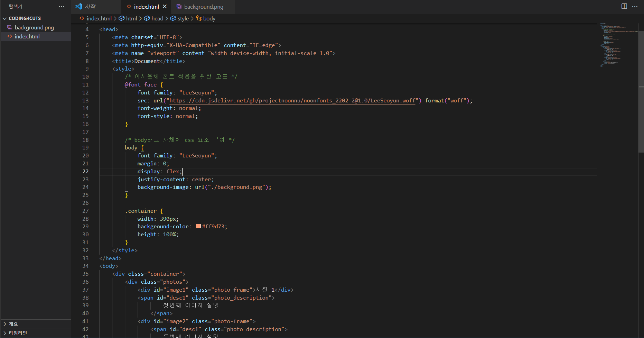Click the 'div id="image1"' line text

tap(215, 290)
